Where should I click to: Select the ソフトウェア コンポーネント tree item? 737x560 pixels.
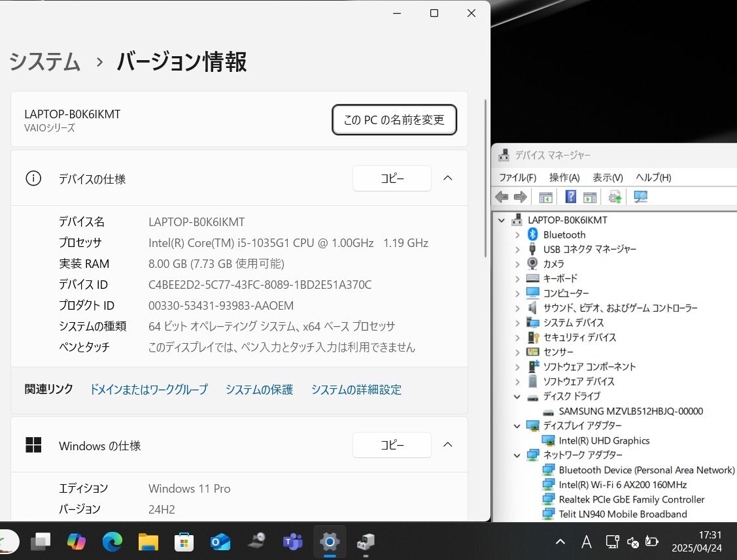(589, 367)
